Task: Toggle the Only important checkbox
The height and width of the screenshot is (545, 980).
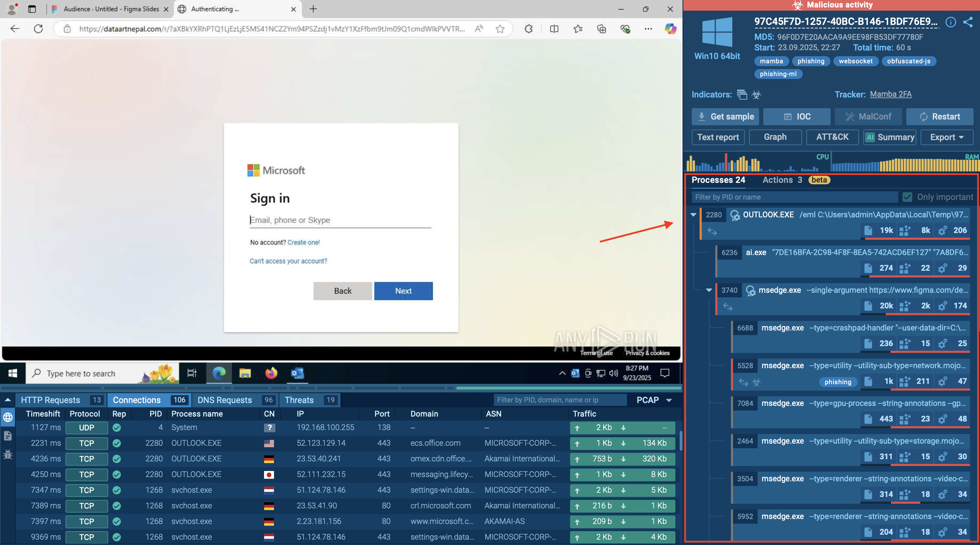Action: (907, 197)
